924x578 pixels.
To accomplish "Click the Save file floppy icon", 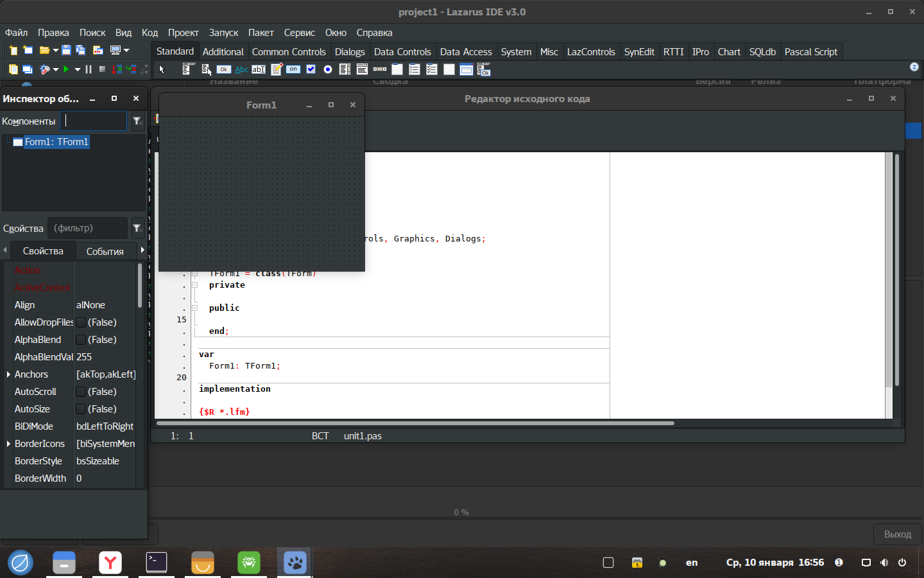I will point(66,50).
